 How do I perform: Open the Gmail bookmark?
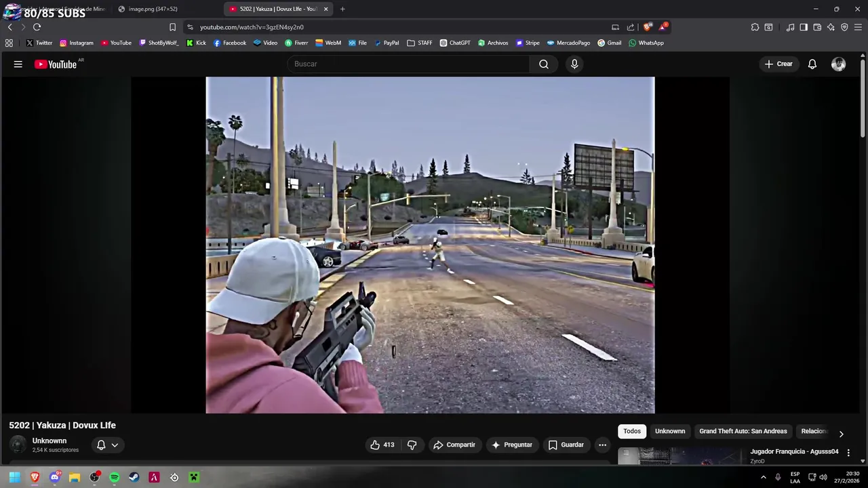click(609, 43)
